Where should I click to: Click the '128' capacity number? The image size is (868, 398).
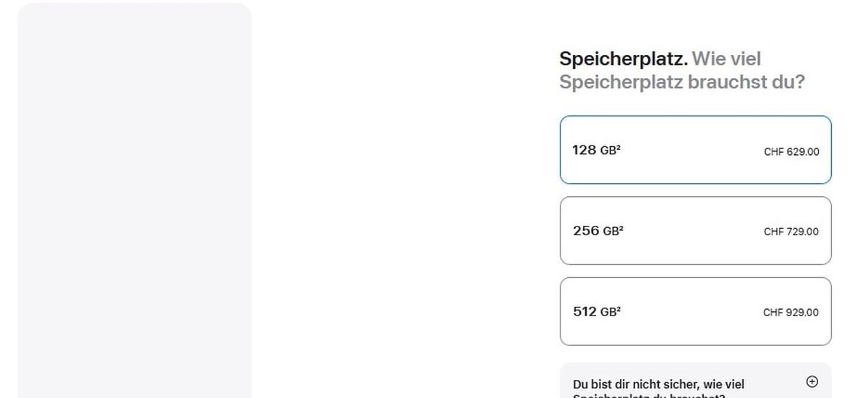584,150
